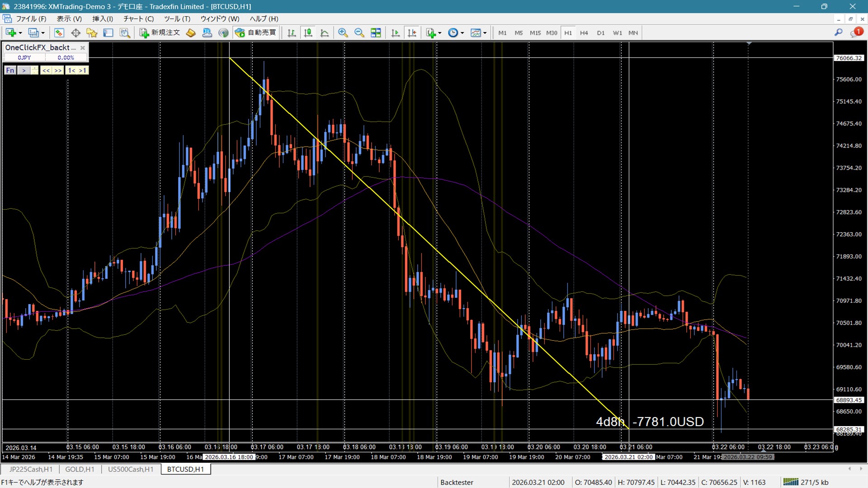Click the 新規注文 new order button
This screenshot has width=868, height=488.
160,33
